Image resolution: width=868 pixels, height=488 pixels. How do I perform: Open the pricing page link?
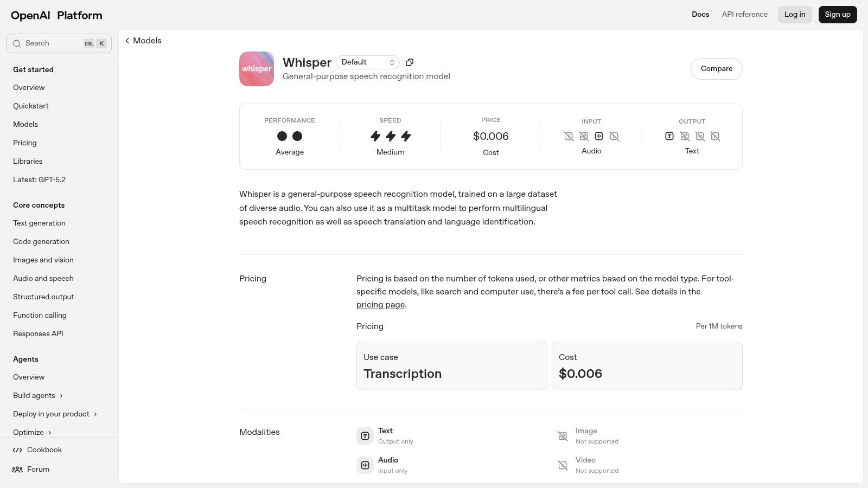pos(380,304)
